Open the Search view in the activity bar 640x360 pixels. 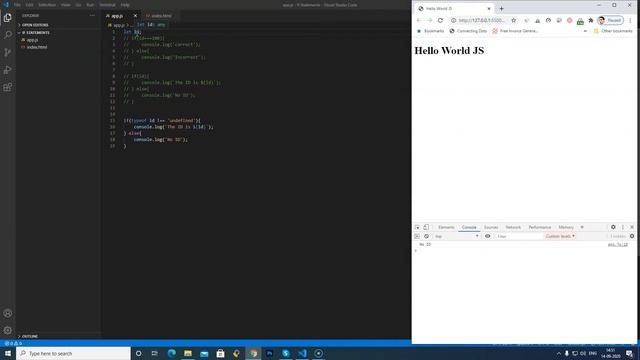click(x=8, y=35)
